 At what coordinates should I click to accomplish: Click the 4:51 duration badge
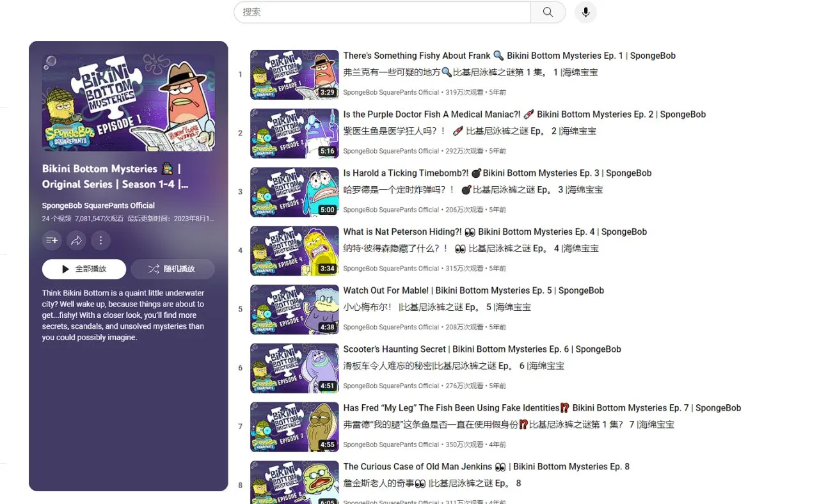(328, 386)
